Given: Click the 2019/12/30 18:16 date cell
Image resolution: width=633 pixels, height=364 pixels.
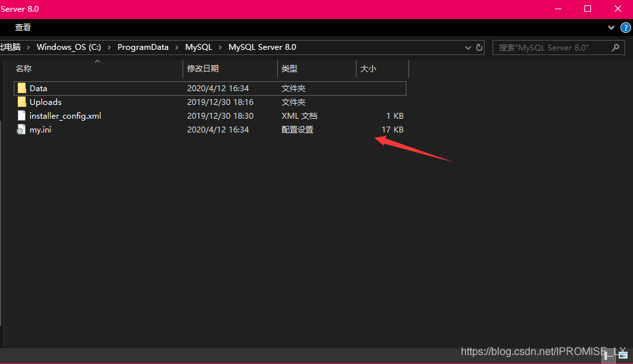Looking at the screenshot, I should point(221,102).
